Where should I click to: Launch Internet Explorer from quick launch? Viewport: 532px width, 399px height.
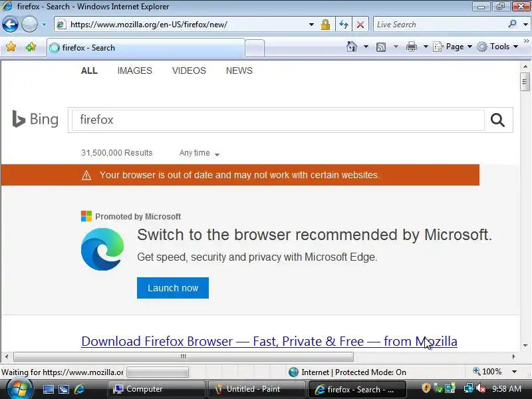[79, 389]
